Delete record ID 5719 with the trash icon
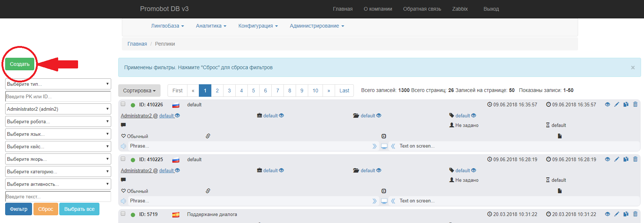This screenshot has height=223, width=644. 635,214
